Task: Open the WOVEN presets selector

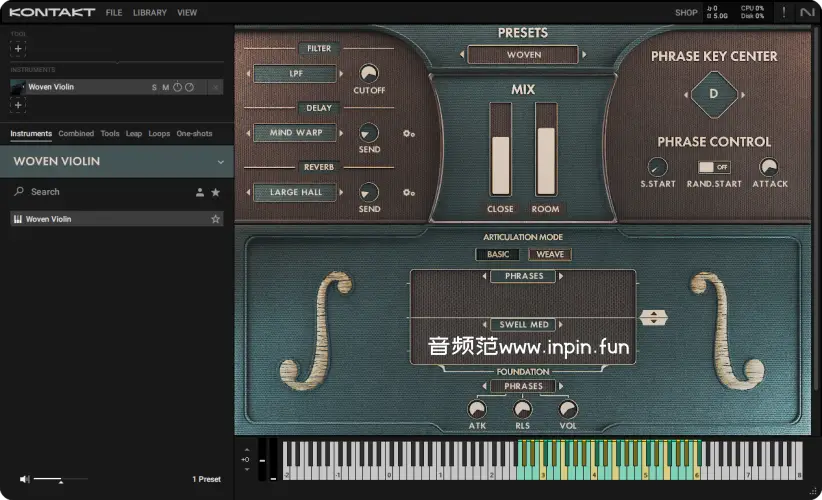Action: tap(523, 55)
